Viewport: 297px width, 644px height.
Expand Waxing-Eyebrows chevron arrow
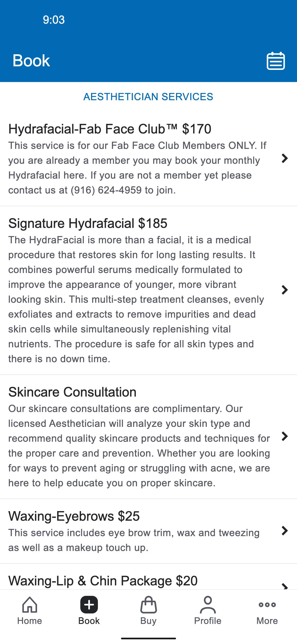pos(285,531)
